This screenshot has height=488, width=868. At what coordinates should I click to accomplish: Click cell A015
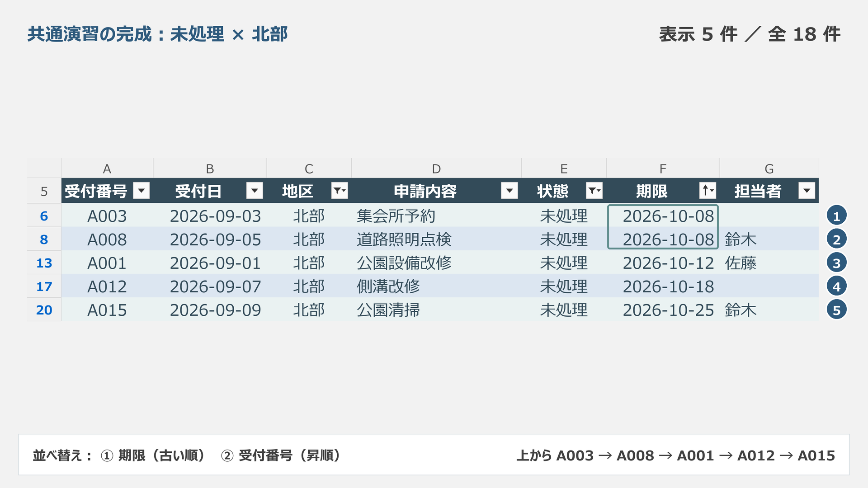107,310
